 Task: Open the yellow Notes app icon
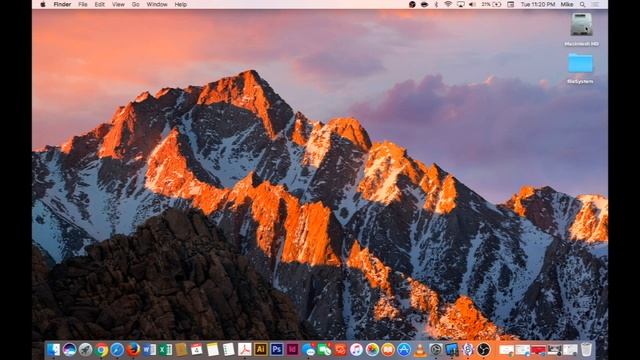[213, 350]
